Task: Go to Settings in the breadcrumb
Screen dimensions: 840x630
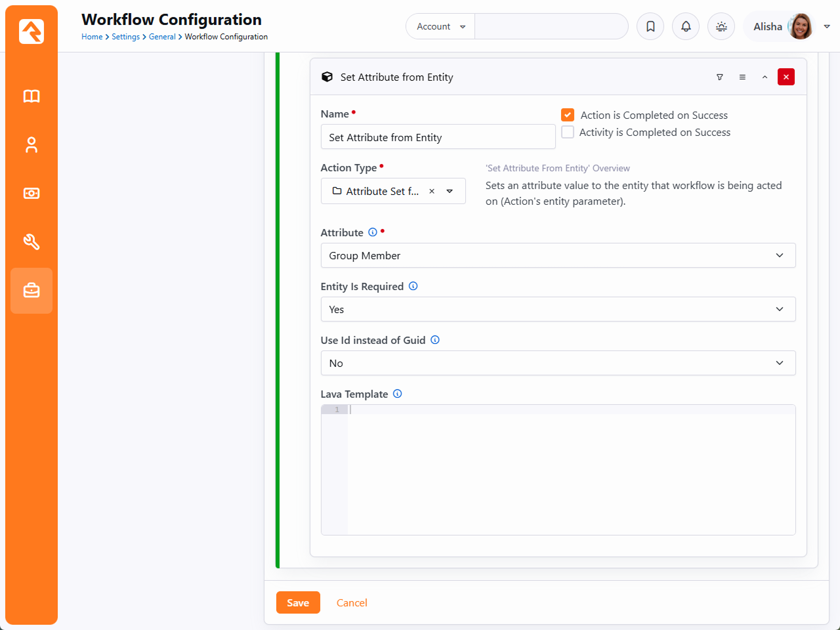Action: [x=125, y=37]
